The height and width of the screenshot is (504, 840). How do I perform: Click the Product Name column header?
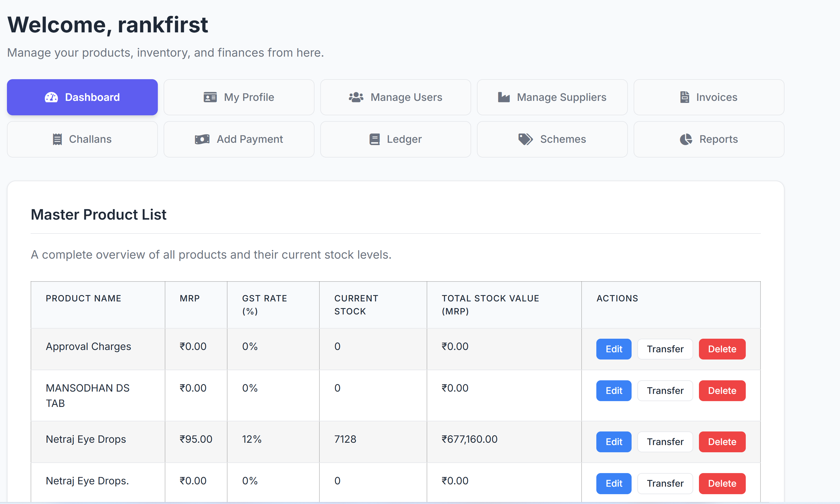tap(84, 298)
